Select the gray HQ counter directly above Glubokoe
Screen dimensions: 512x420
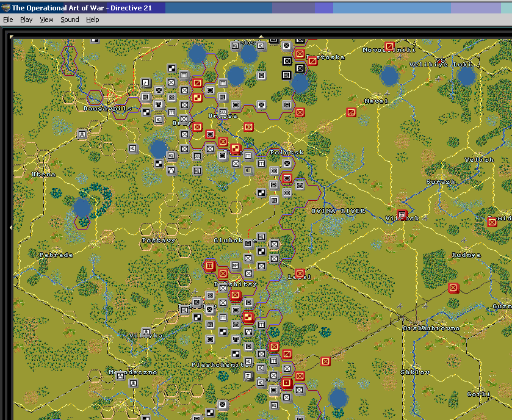pyautogui.click(x=261, y=236)
